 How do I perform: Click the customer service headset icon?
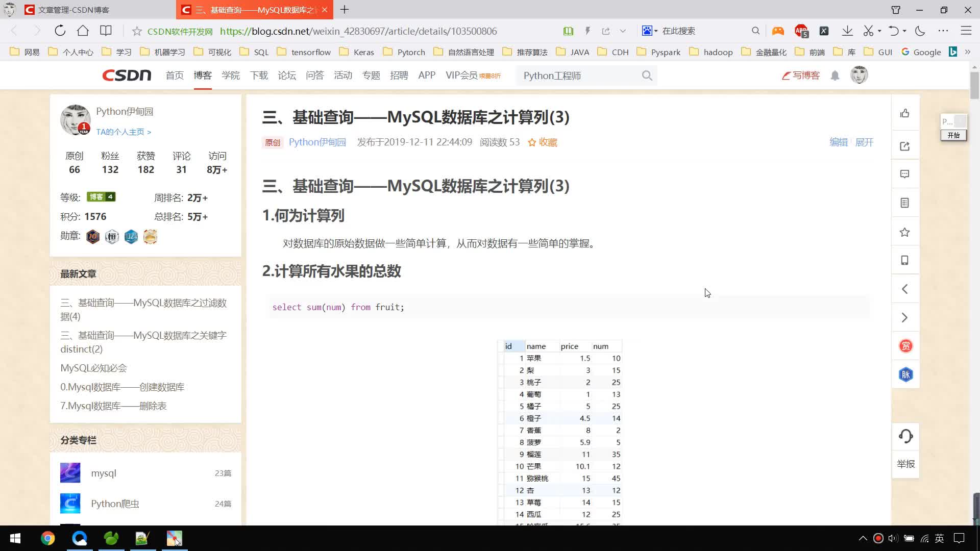905,436
